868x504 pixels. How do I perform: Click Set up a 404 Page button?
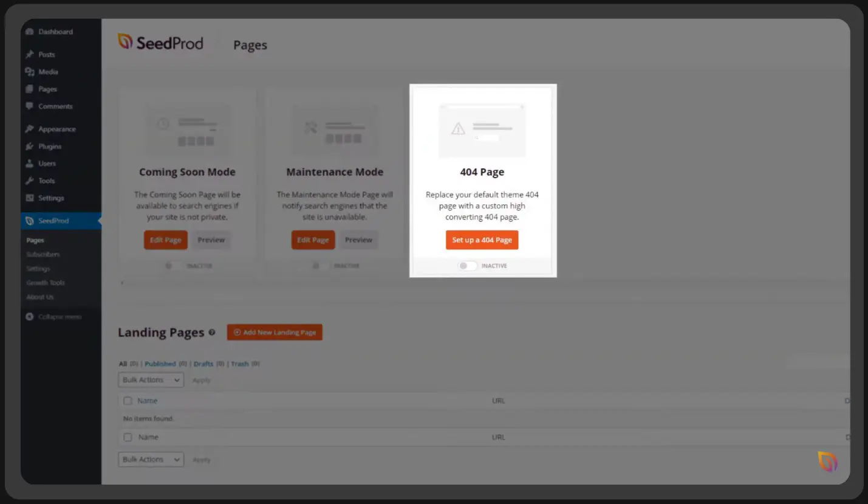point(482,240)
